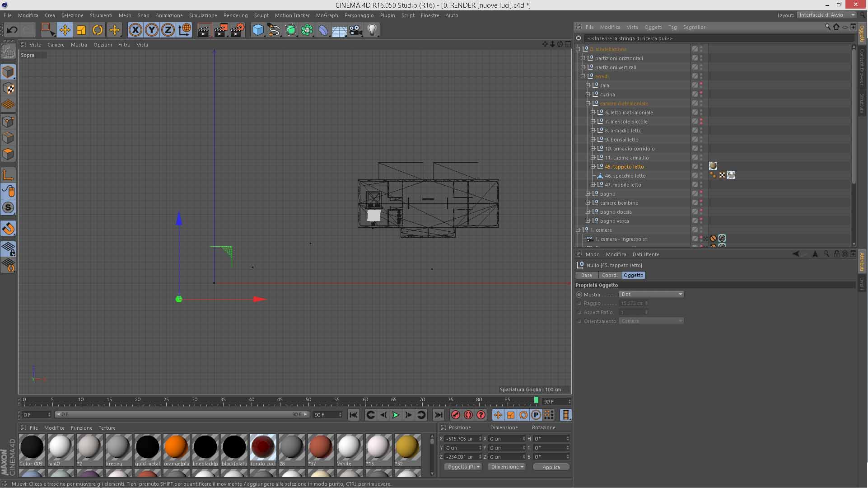Open Render Settings clapperboard icon
Viewport: 868px width, 488px height.
[x=237, y=30]
